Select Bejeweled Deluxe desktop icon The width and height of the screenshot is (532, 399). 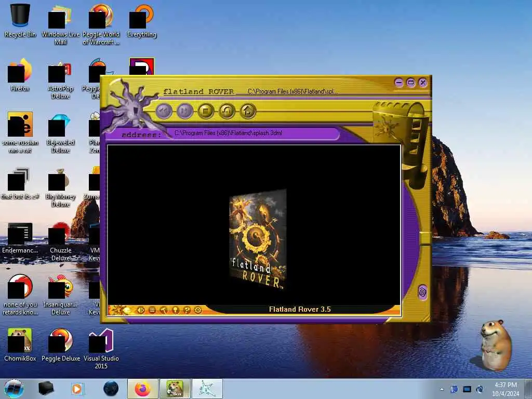coord(60,133)
